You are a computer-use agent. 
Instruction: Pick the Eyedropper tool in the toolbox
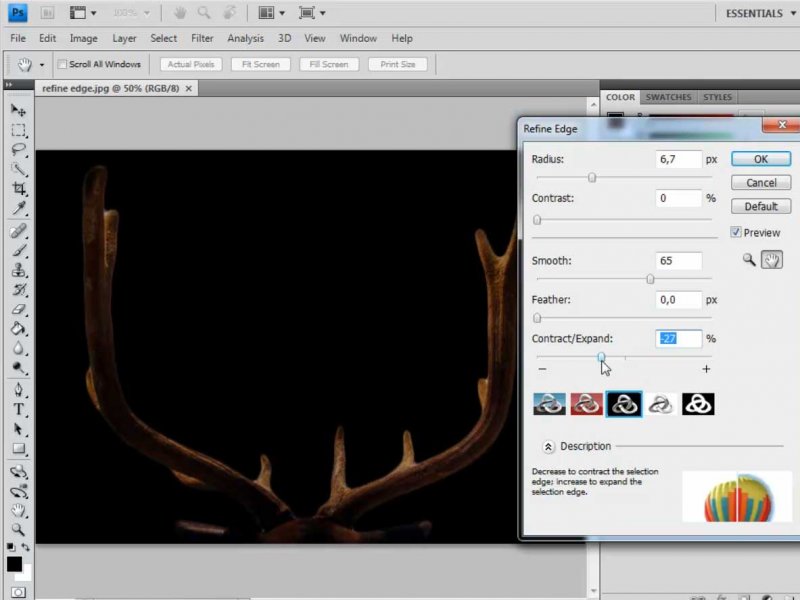coord(18,209)
